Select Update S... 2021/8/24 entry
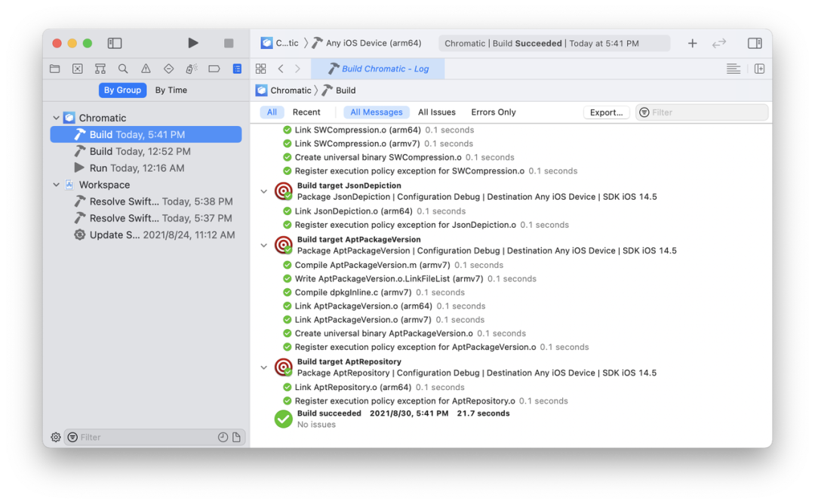Screen dimensions: 815x504 coord(146,235)
